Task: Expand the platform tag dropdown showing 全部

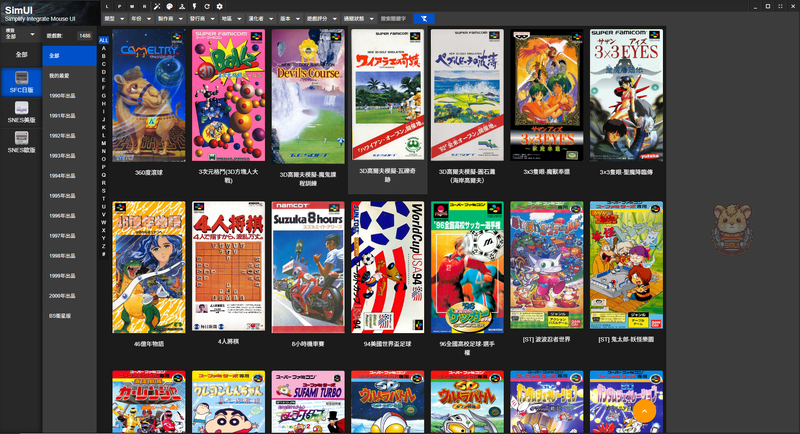Action: (x=20, y=34)
